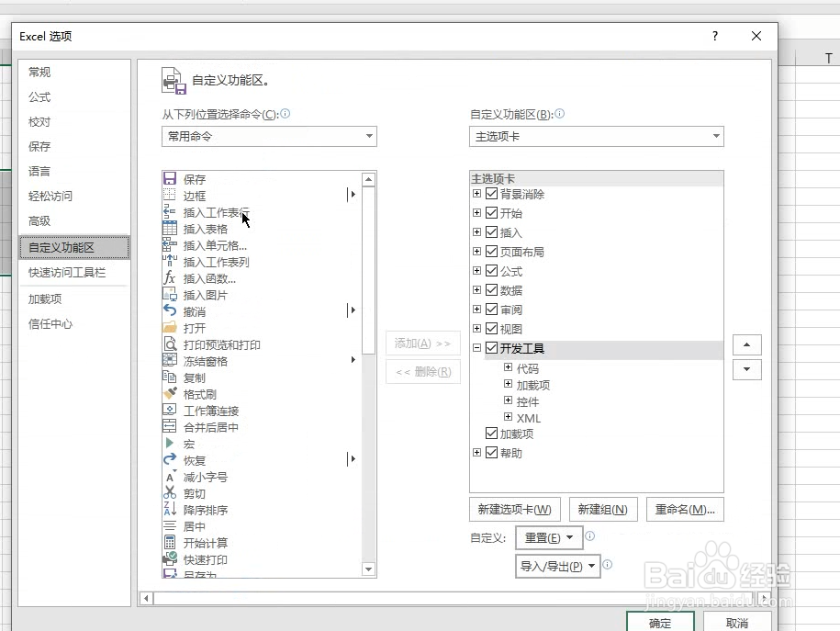This screenshot has height=631, width=840.
Task: Uncheck the 开发工具 checkbox
Action: [x=491, y=348]
